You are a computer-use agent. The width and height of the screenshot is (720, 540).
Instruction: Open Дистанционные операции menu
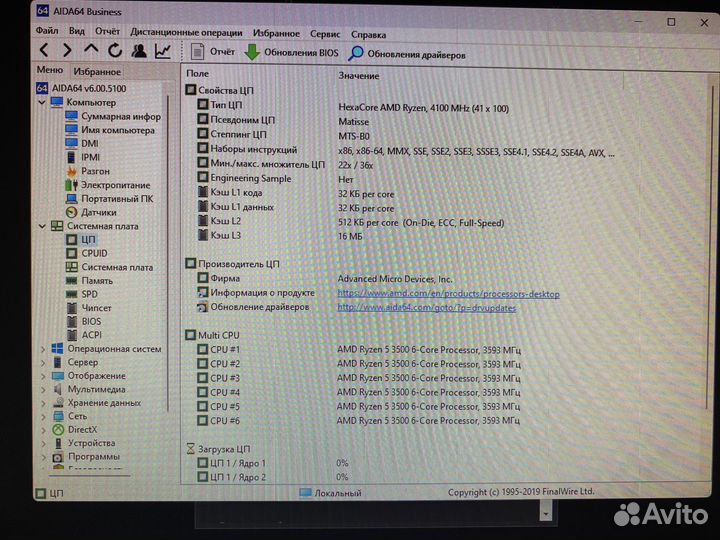click(x=186, y=32)
